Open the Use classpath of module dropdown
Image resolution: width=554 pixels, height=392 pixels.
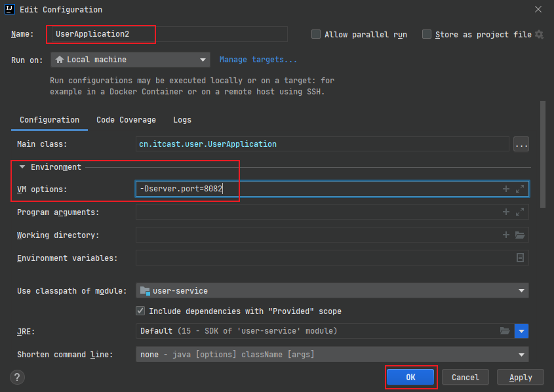(332, 290)
